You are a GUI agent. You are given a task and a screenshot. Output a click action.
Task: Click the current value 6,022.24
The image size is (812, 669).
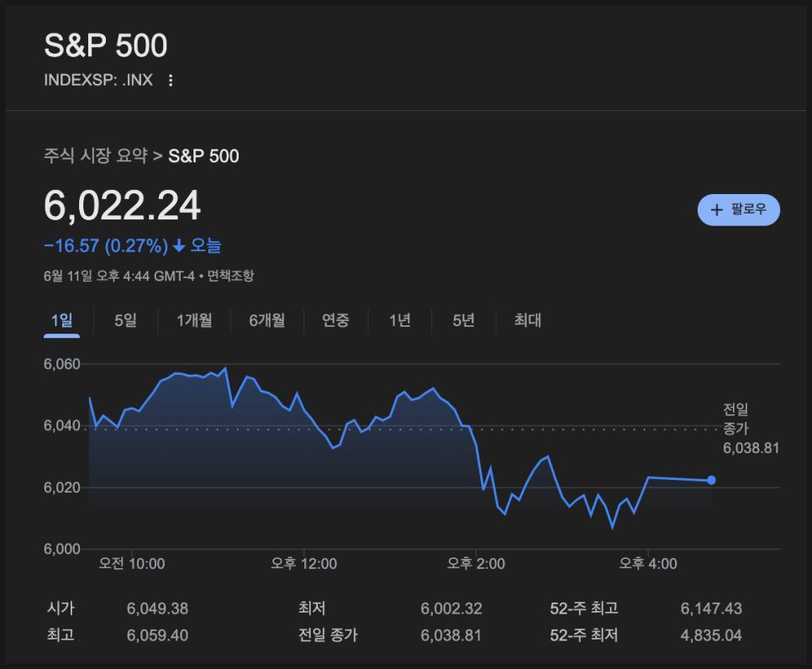coord(122,206)
